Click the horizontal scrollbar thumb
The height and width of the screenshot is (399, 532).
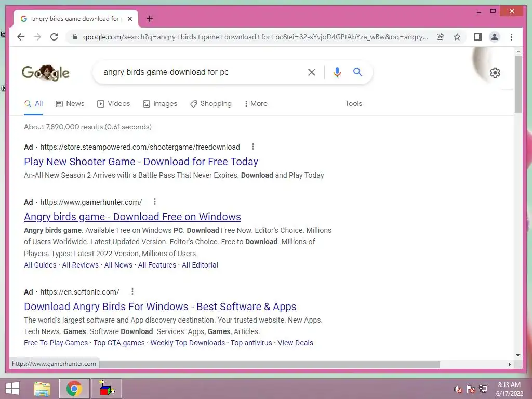270,364
